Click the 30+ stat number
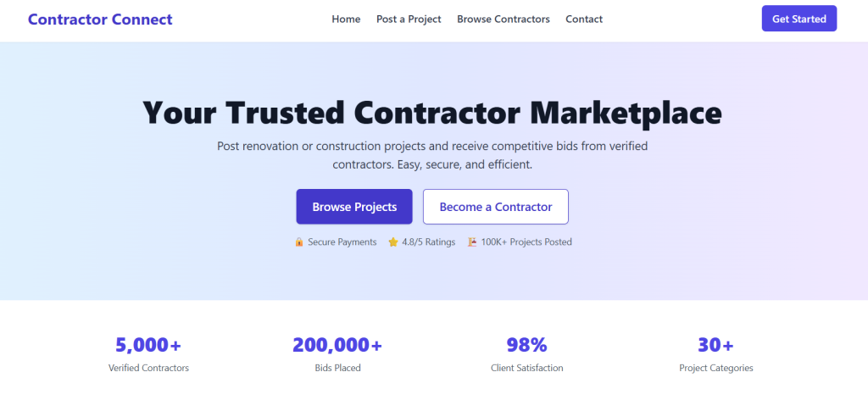This screenshot has width=868, height=400. (x=715, y=345)
